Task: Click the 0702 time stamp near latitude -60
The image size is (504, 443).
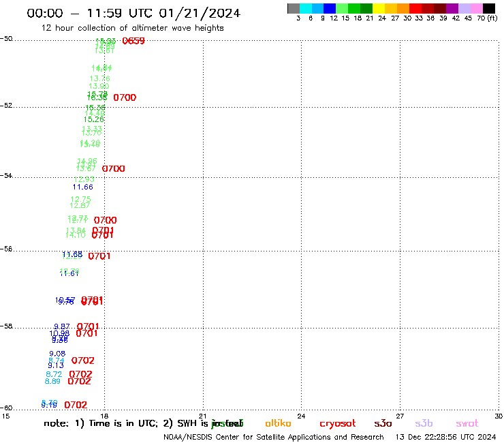Action: tap(76, 405)
